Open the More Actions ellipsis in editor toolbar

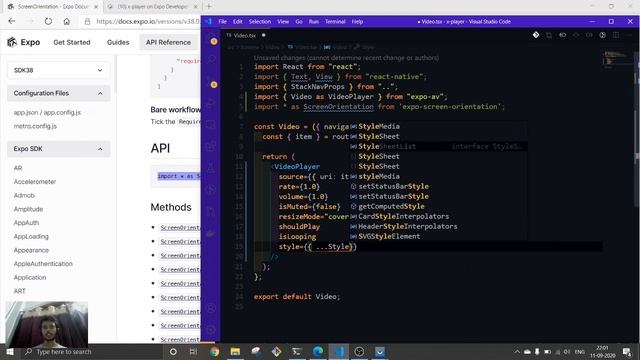629,35
